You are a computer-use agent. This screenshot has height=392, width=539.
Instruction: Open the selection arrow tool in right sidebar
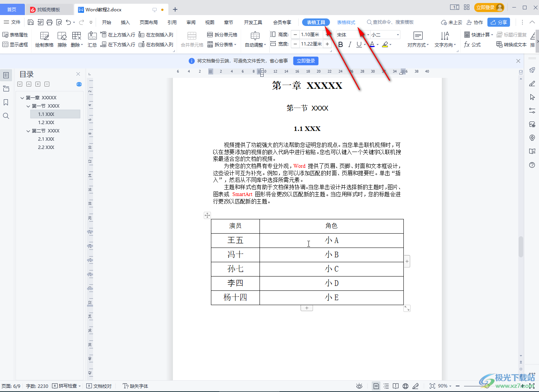[532, 97]
